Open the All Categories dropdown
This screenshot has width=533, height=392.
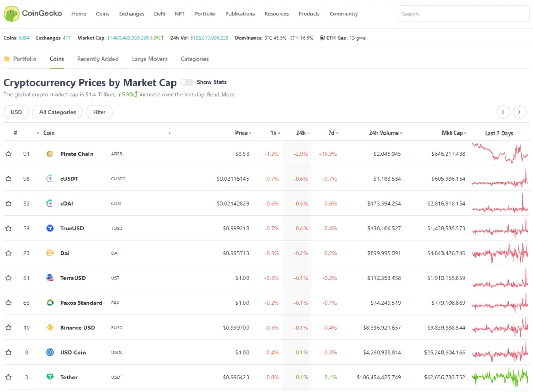point(58,112)
